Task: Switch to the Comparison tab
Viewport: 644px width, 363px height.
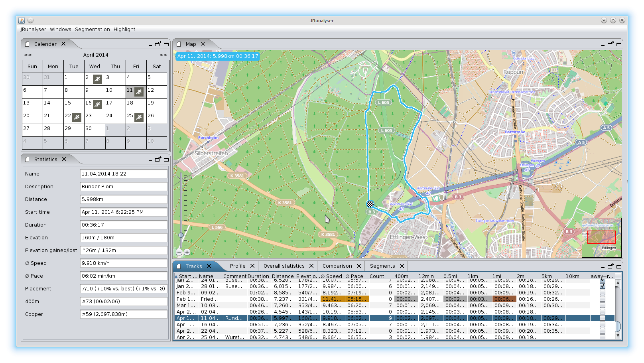Action: tap(337, 266)
